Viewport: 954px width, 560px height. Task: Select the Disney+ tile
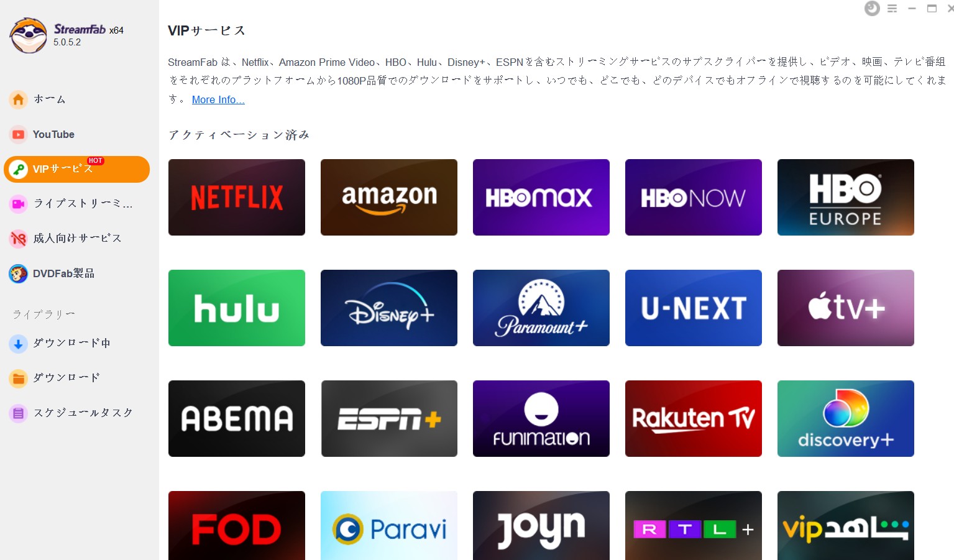388,308
